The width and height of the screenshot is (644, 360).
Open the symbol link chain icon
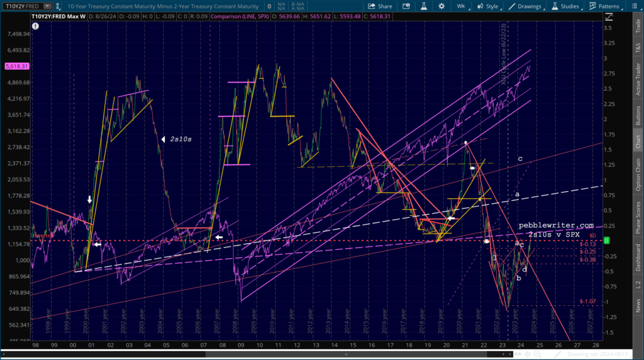[58, 6]
